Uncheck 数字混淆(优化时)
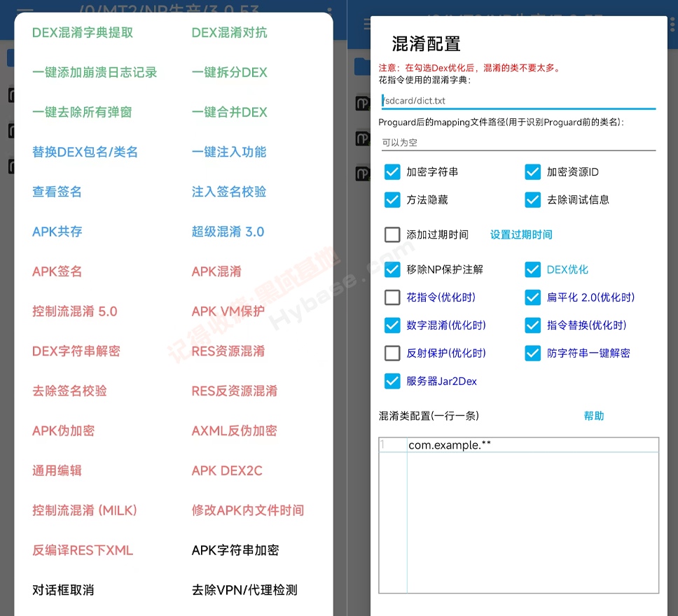 click(x=392, y=325)
